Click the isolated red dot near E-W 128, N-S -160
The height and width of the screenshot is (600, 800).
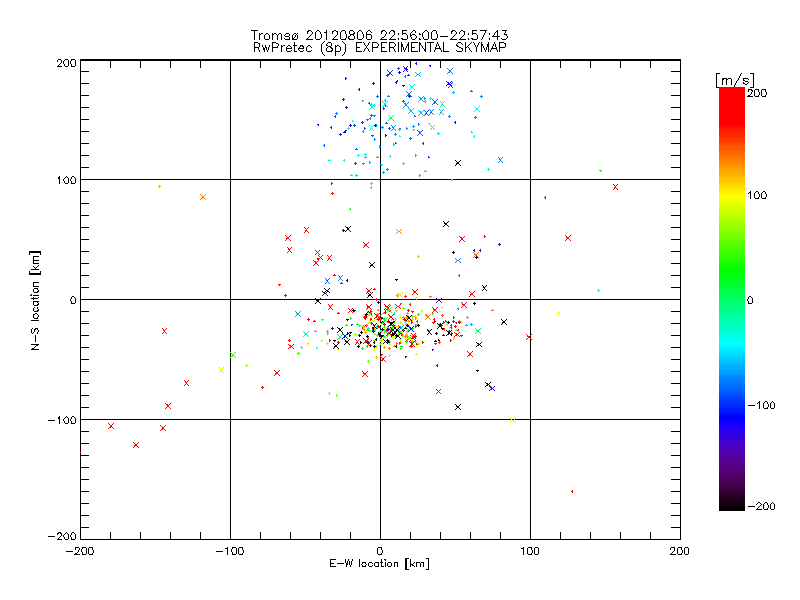pos(572,491)
